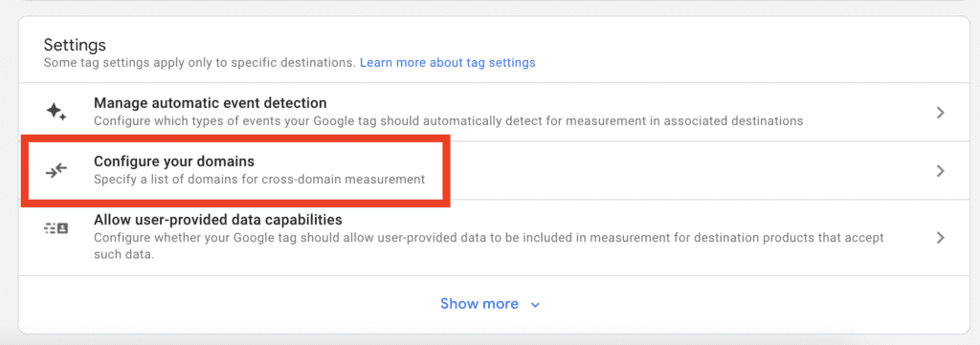Open chevron for Configure your domains
Screen dimensions: 980x345
pos(940,171)
